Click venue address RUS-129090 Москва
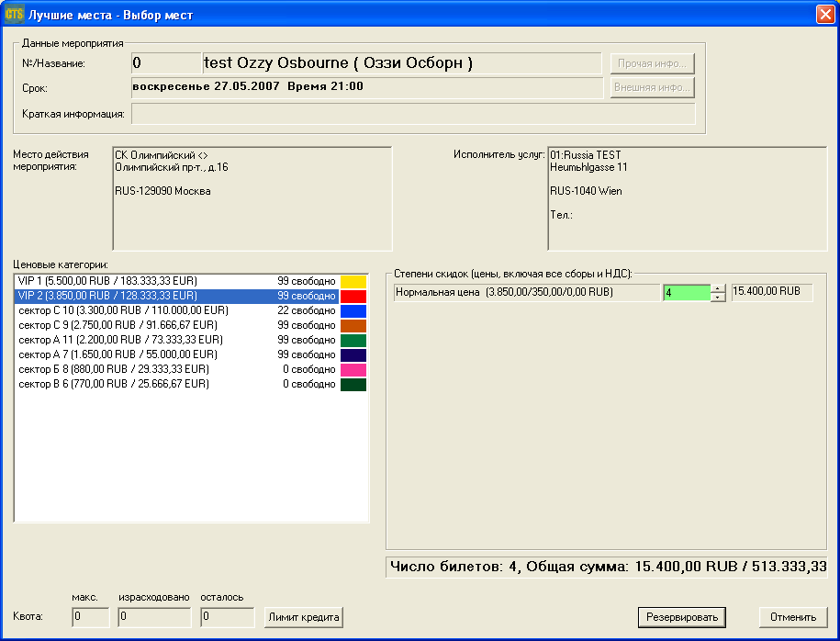This screenshot has width=840, height=641. (162, 191)
